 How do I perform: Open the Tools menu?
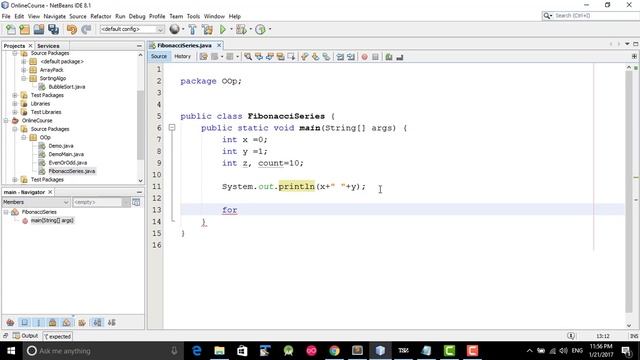click(x=193, y=16)
